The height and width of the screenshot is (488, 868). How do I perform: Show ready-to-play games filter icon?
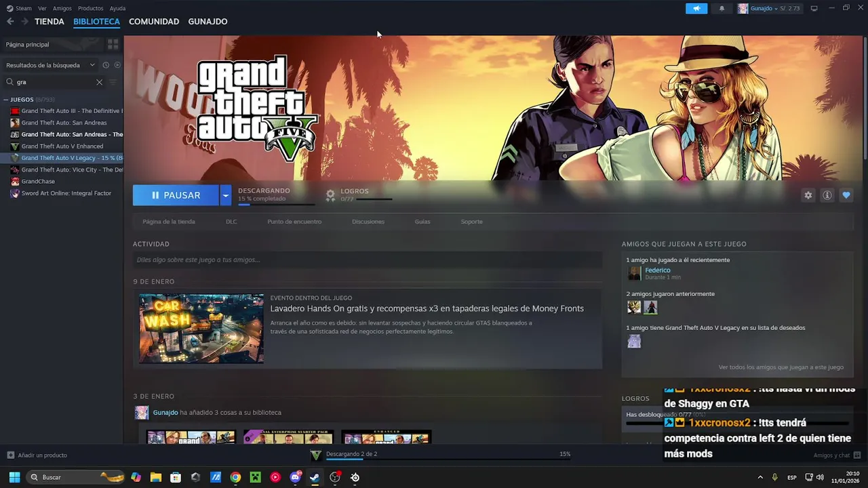tap(117, 65)
